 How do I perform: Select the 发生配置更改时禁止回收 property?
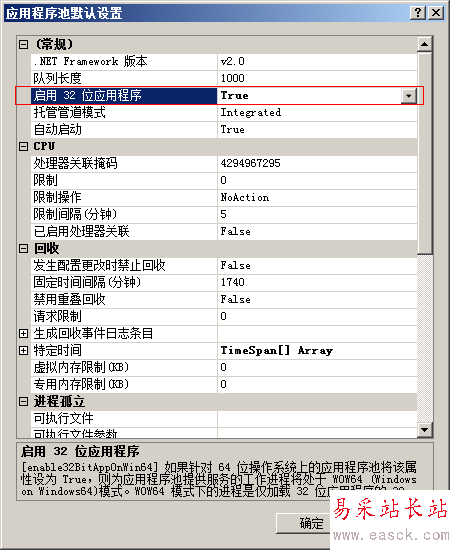point(124,266)
